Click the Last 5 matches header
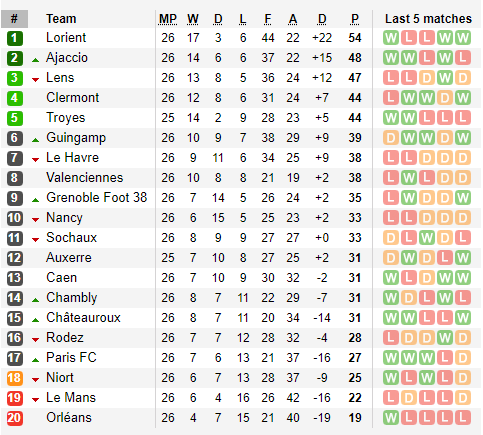This screenshot has height=435, width=483. click(x=428, y=19)
